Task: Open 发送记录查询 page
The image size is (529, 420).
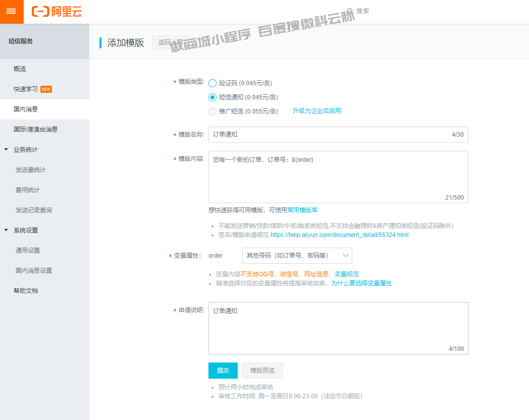Action: 33,210
